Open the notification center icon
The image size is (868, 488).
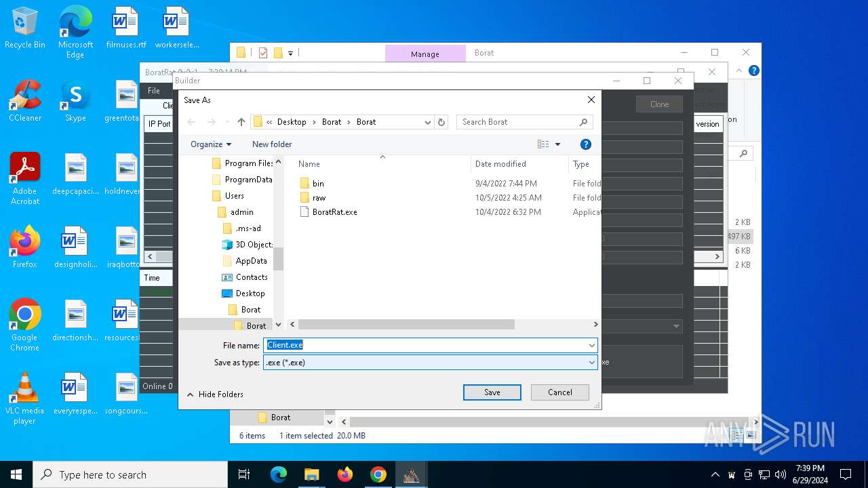(x=846, y=474)
